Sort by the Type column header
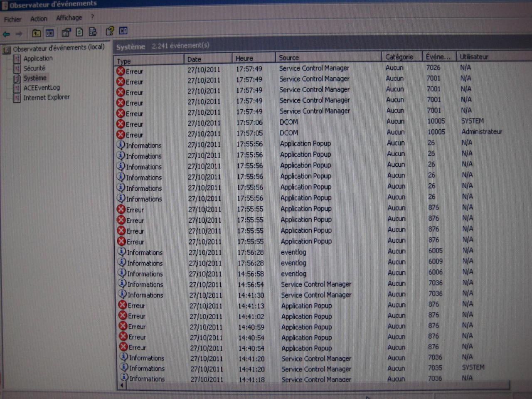Screen dimensions: 532x399 click(150, 61)
